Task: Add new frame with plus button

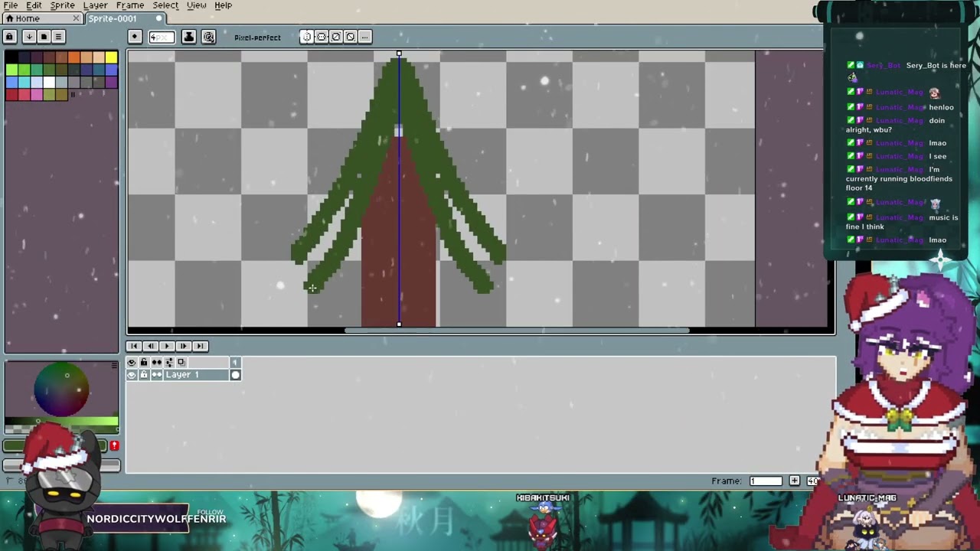Action: [x=794, y=481]
